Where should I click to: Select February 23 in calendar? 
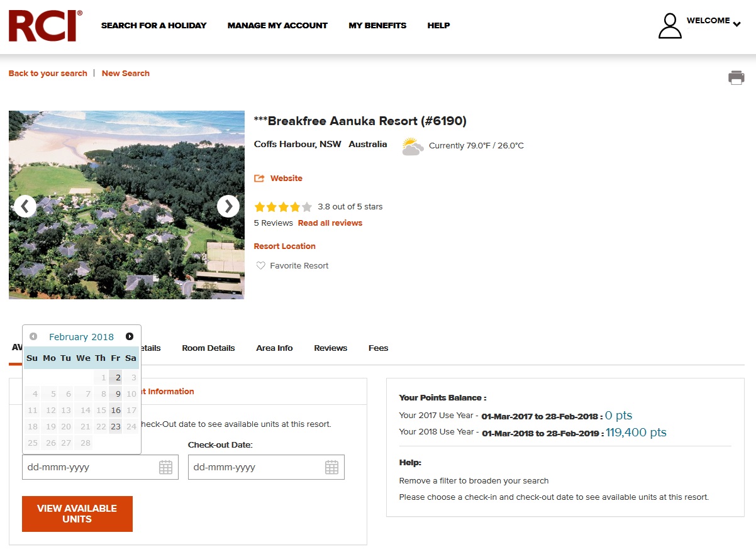pyautogui.click(x=116, y=427)
